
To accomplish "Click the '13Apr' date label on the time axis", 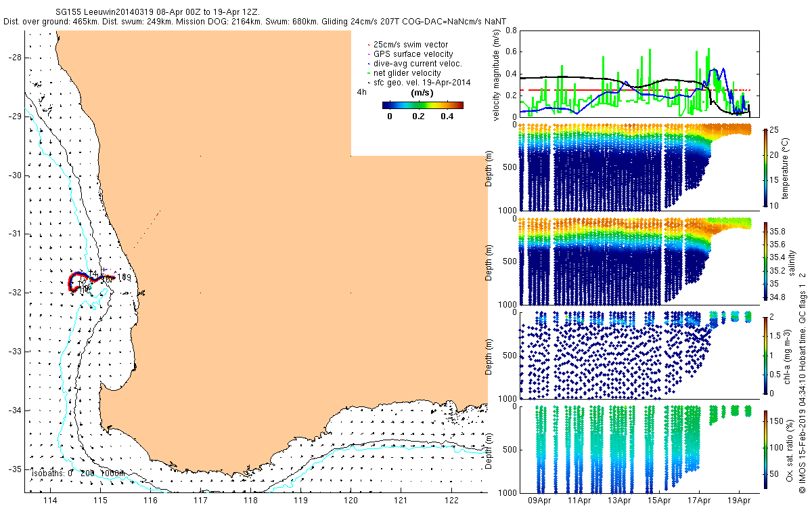I will coord(621,501).
